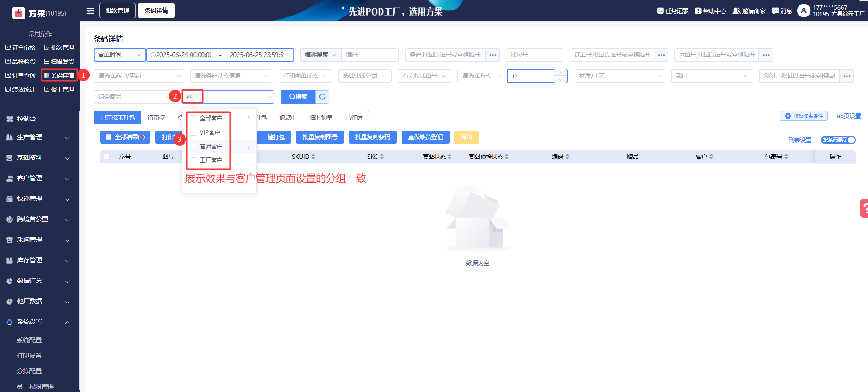The height and width of the screenshot is (392, 868).
Task: Click the 批次号 input field
Action: coord(534,55)
